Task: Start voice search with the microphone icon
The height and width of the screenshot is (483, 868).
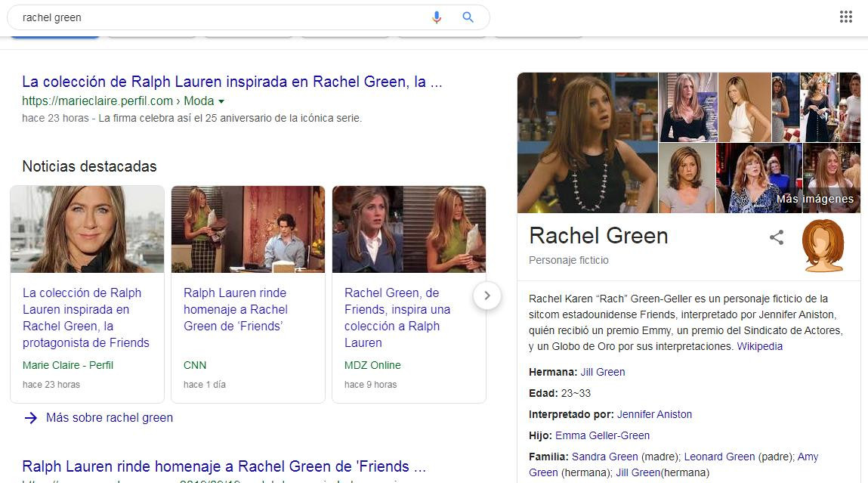Action: point(436,17)
